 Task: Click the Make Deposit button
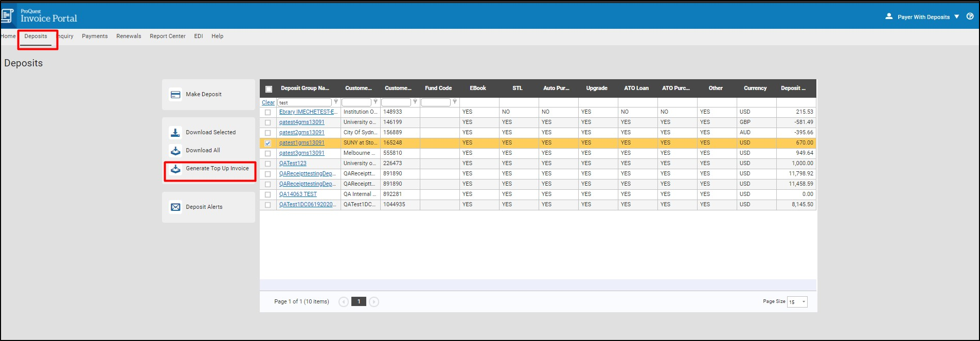tap(208, 95)
